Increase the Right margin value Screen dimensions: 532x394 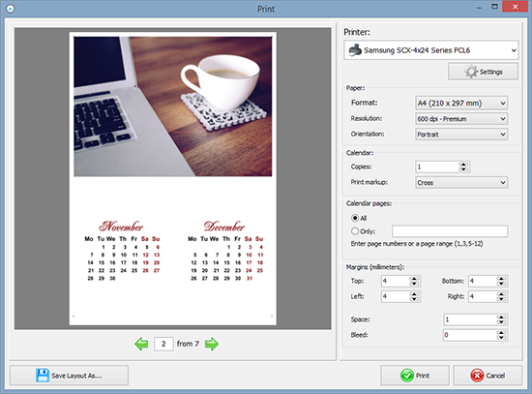[501, 294]
